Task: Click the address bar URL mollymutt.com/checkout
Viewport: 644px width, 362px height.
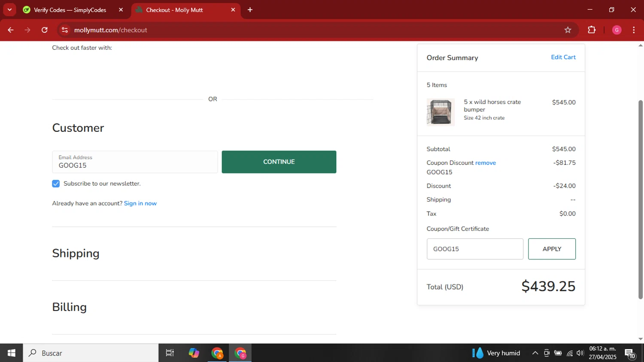Action: [111, 30]
